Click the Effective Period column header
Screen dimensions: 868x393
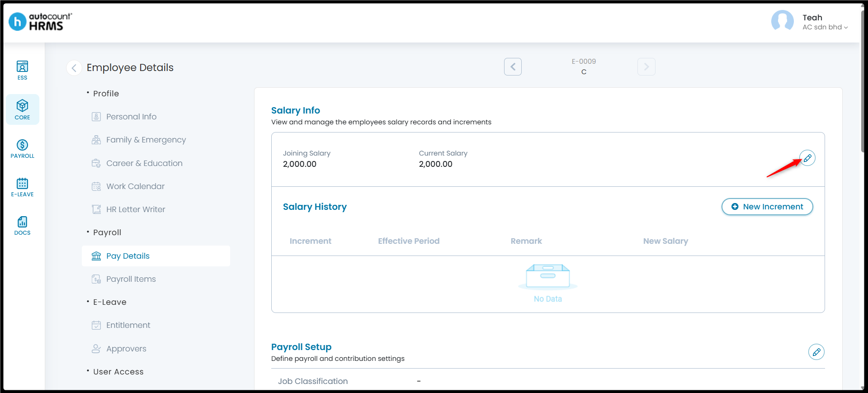coord(409,241)
